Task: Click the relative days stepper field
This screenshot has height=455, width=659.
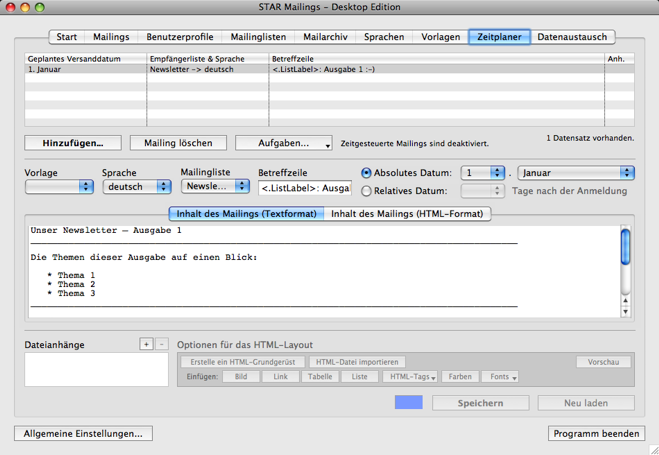Action: (482, 191)
